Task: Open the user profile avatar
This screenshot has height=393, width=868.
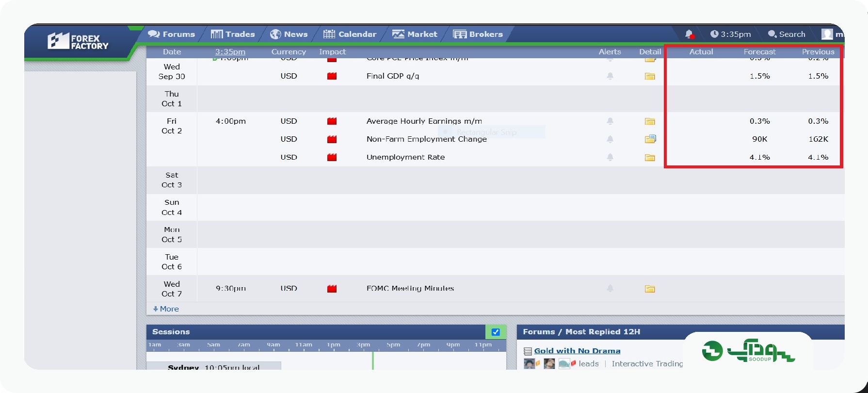Action: point(827,34)
